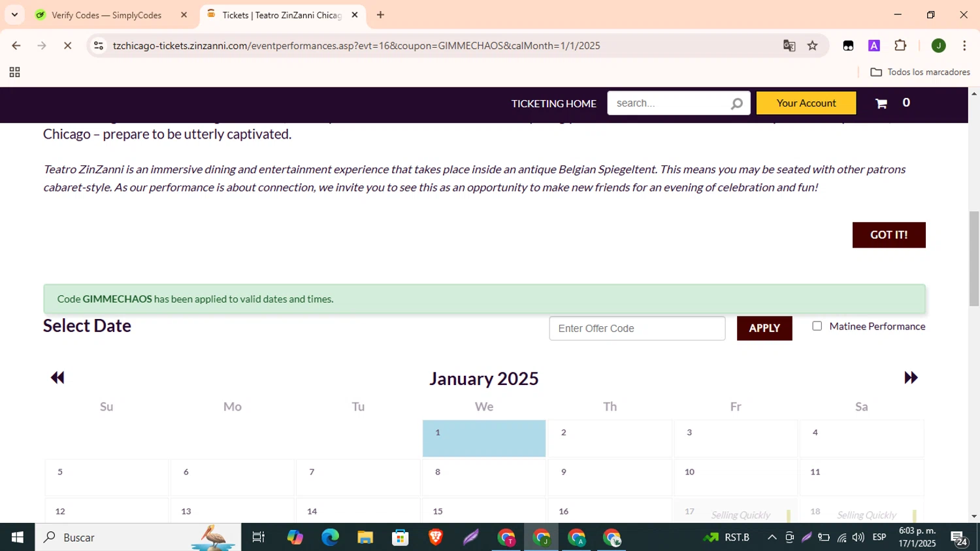Click the ESP language indicator

coord(879,537)
